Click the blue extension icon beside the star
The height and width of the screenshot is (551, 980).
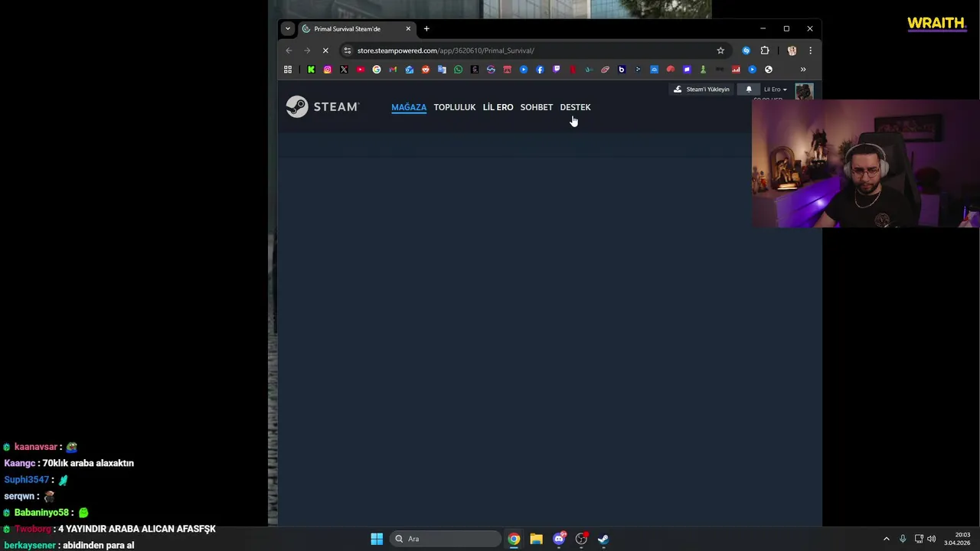pos(746,51)
